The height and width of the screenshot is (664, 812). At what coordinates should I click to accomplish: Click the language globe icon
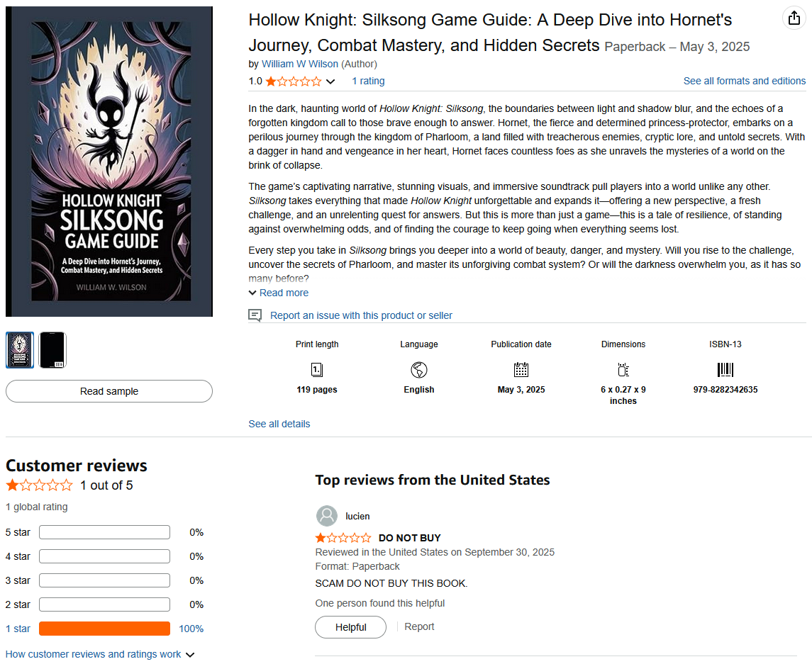point(419,369)
